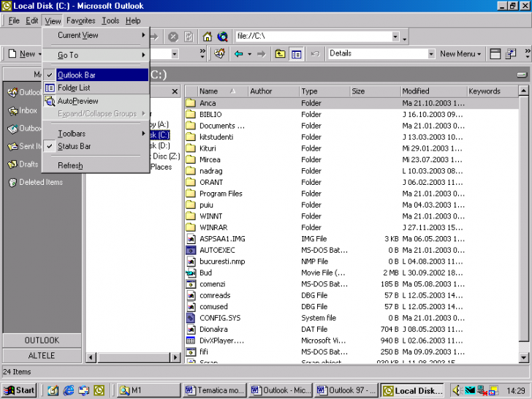The image size is (532, 399).
Task: Select the WINRAR folder icon
Action: [191, 227]
